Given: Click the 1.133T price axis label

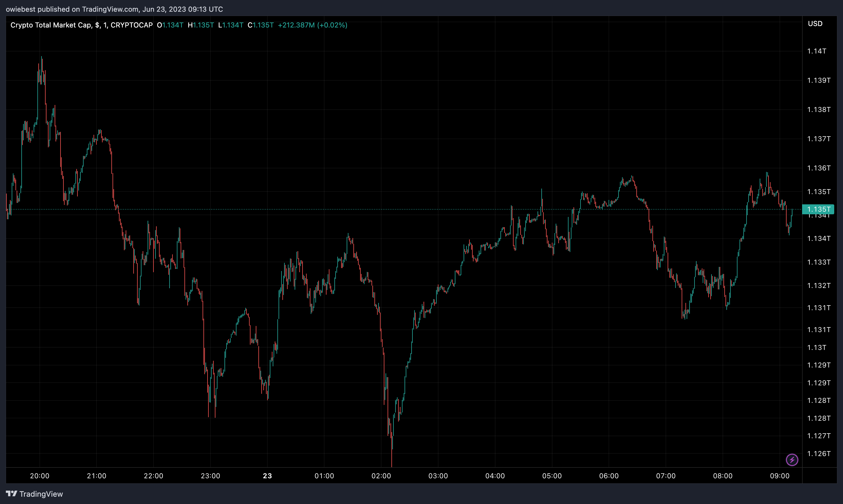Looking at the screenshot, I should pos(818,262).
